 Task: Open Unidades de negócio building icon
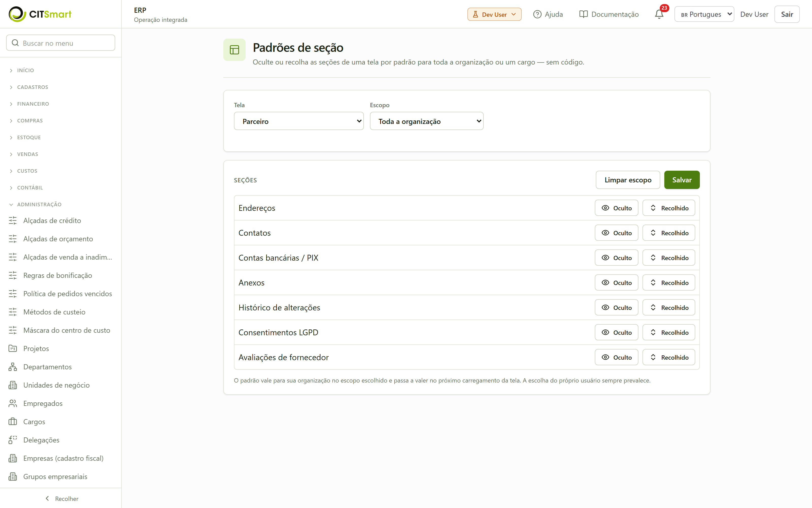pyautogui.click(x=13, y=385)
